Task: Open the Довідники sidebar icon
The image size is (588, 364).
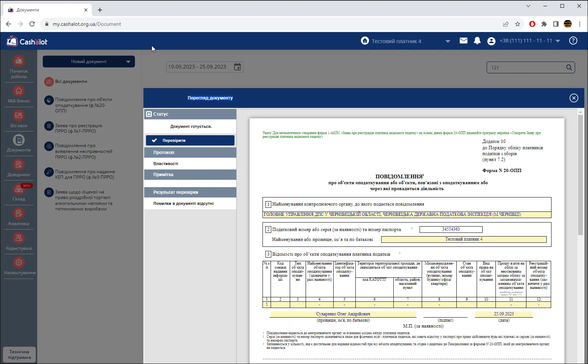Action: (19, 164)
